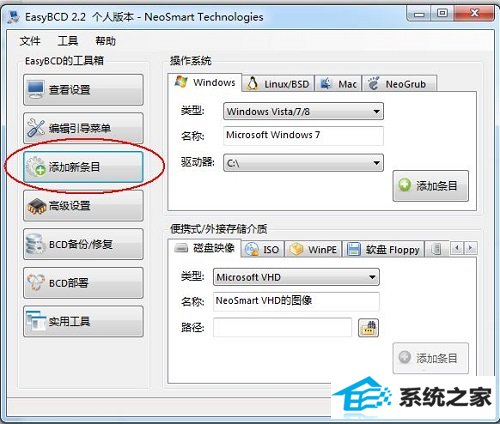The image size is (500, 424).
Task: Expand the C:\ drive dropdown
Action: (303, 163)
